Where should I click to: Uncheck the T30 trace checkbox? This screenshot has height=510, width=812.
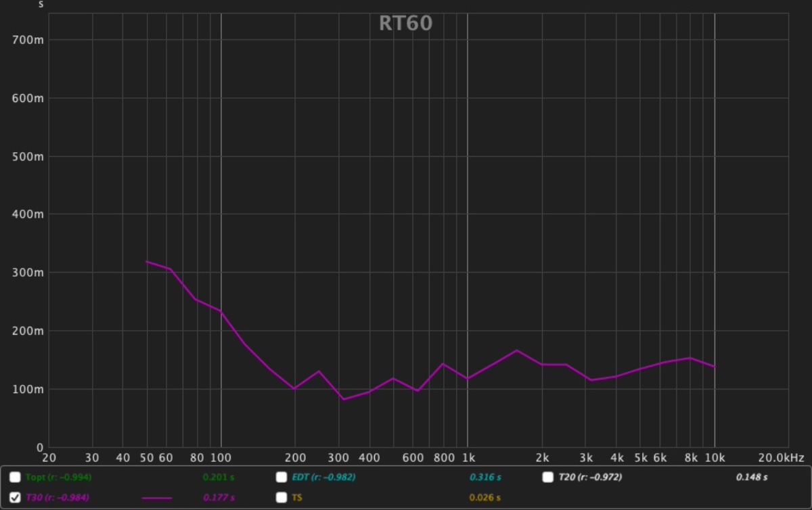pyautogui.click(x=15, y=498)
